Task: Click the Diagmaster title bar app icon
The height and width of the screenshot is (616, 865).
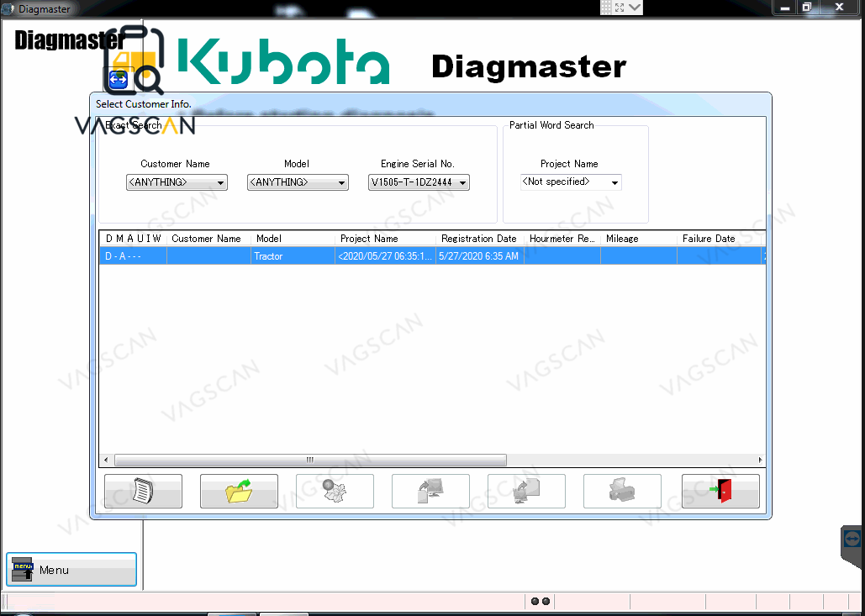Action: [8, 8]
